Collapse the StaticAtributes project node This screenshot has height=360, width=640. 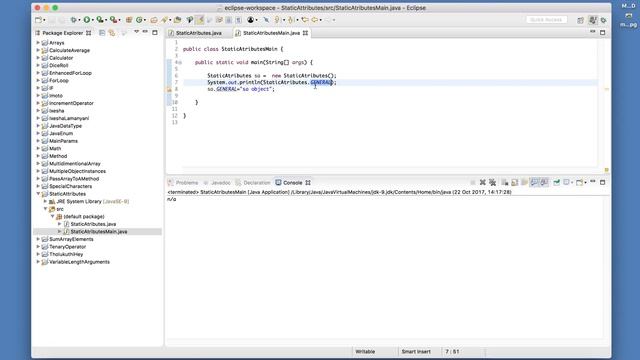click(x=38, y=194)
